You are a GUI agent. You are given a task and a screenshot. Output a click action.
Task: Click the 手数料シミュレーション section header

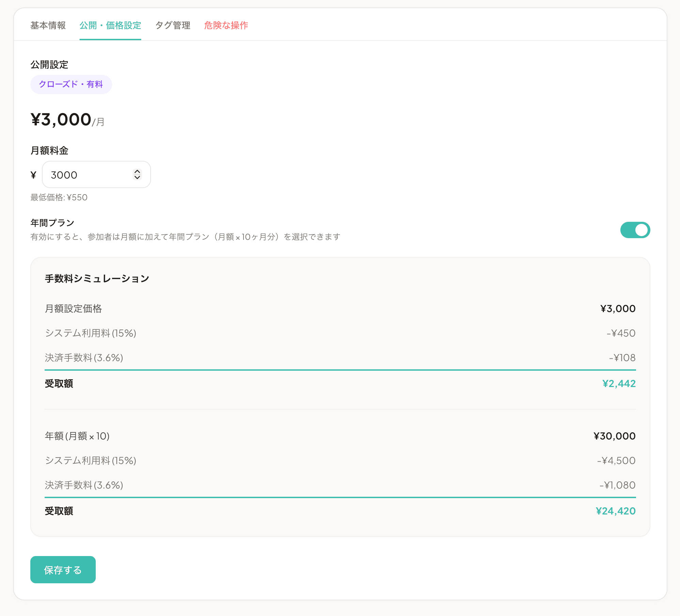[x=97, y=278]
